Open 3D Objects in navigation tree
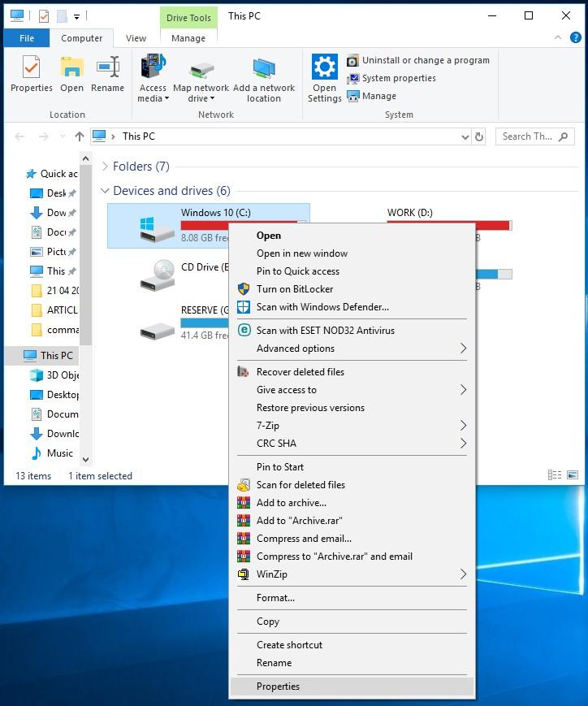 click(54, 375)
